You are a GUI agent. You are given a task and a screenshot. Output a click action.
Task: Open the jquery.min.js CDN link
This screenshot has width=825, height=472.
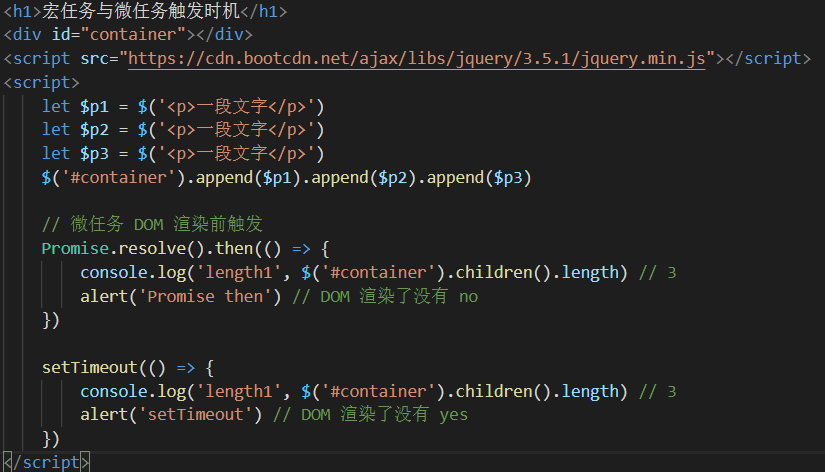point(416,58)
